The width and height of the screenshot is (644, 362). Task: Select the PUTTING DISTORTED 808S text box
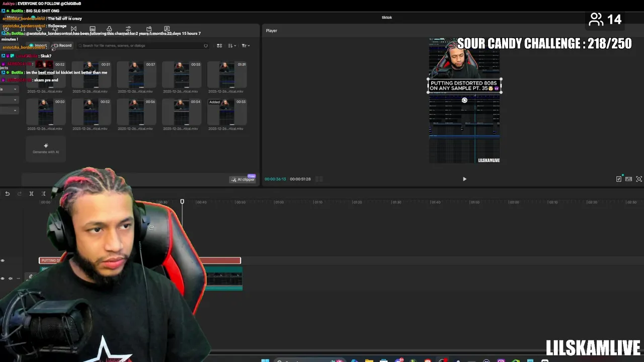point(464,85)
